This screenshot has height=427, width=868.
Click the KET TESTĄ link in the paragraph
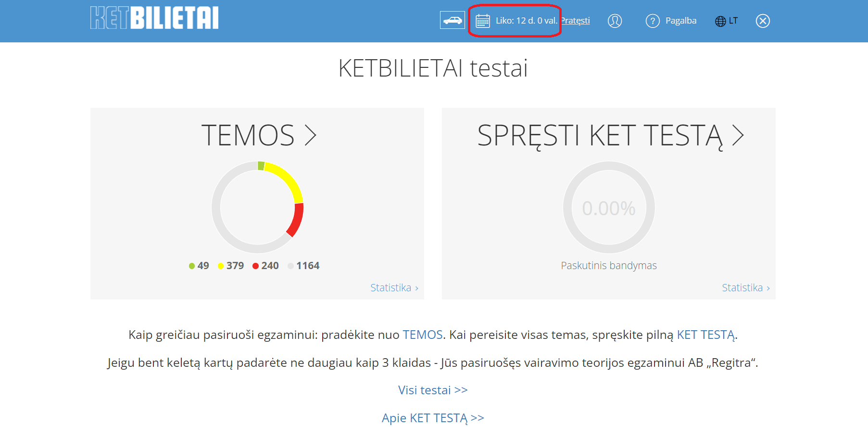[705, 335]
